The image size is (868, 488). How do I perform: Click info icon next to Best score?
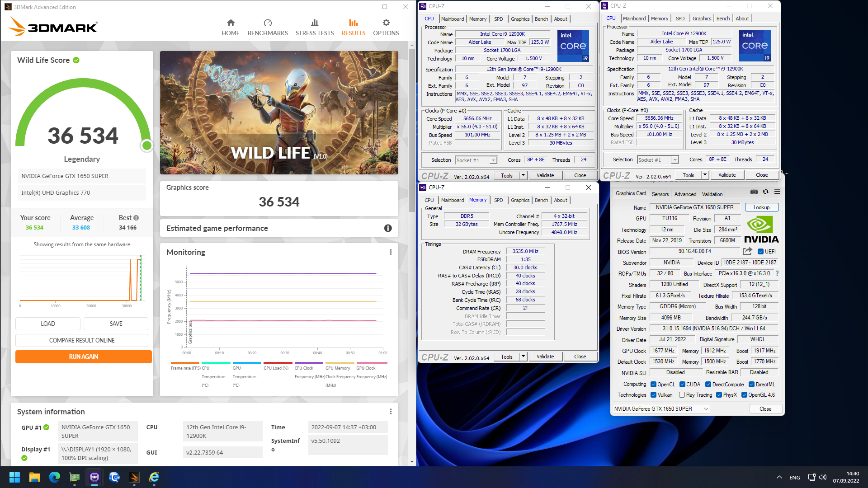(x=136, y=218)
